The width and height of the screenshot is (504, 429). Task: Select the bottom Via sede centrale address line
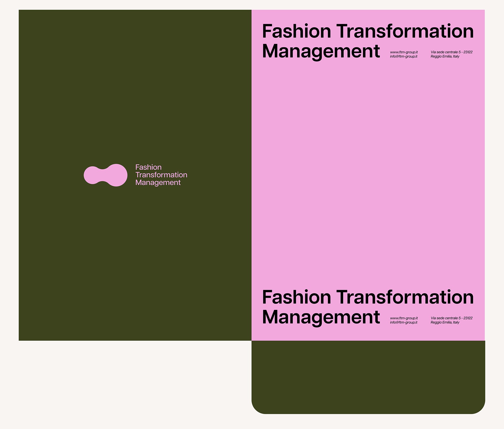[x=451, y=318]
